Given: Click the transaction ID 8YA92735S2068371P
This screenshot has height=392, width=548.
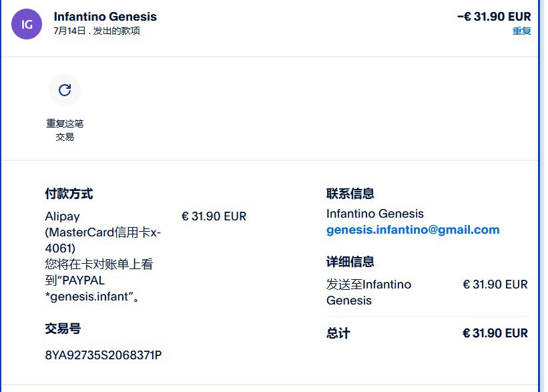Looking at the screenshot, I should pos(103,355).
